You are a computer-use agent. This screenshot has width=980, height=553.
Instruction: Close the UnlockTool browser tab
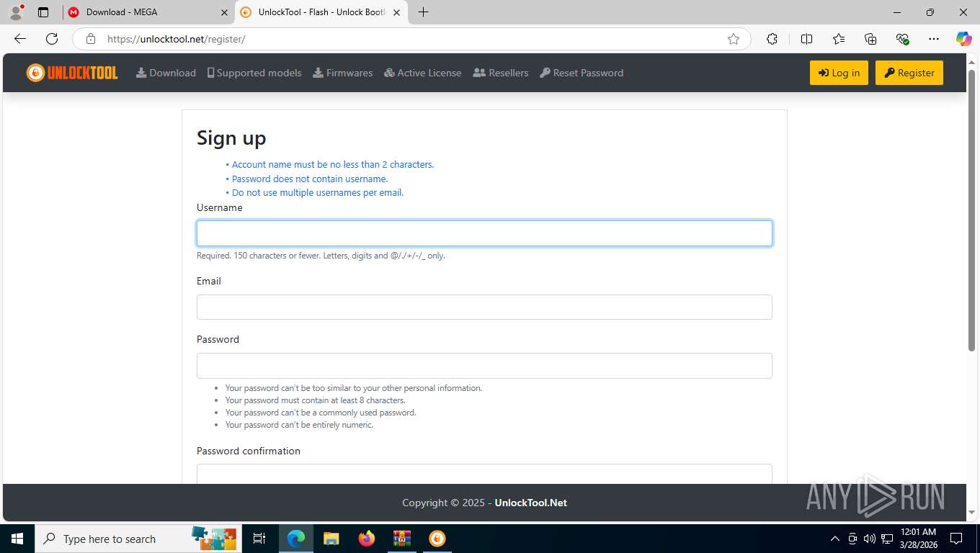coord(396,12)
